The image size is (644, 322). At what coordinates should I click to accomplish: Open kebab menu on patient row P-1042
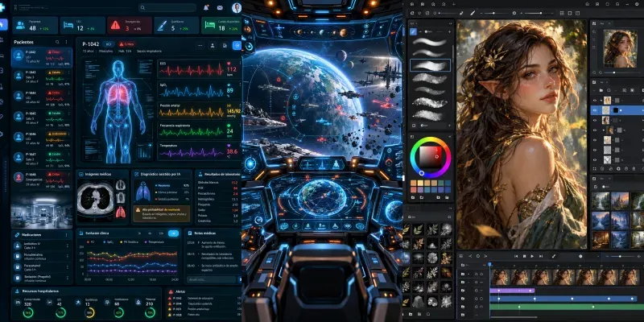point(69,52)
